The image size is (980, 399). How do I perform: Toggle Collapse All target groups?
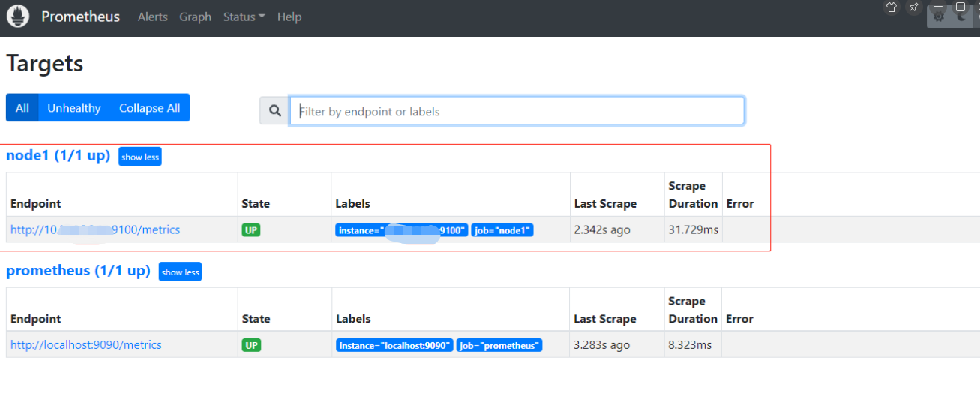click(x=149, y=108)
